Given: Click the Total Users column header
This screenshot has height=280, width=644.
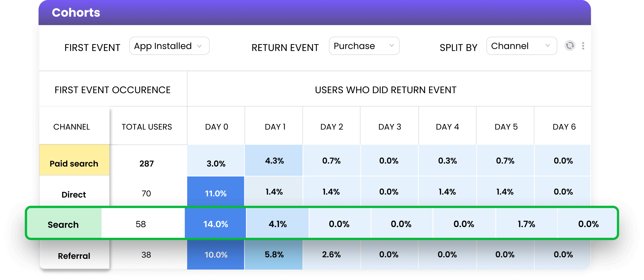Looking at the screenshot, I should click(147, 127).
